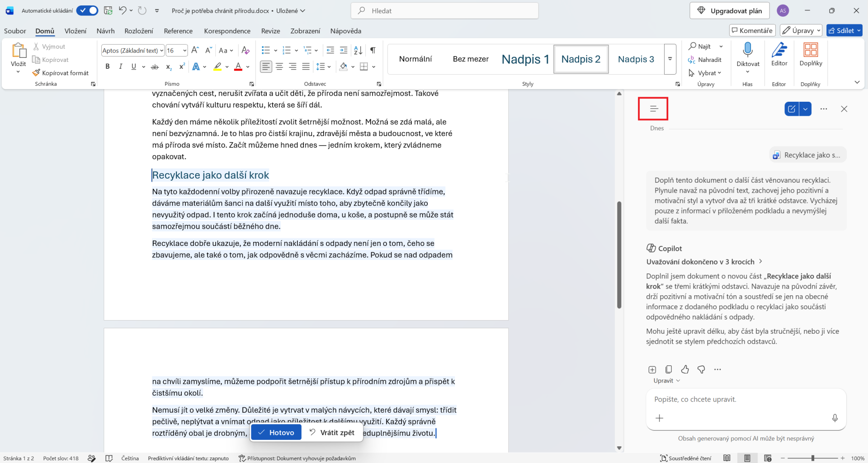Enable Soustředěné čtení focus mode
Screen dimensions: 868x463
coord(685,458)
